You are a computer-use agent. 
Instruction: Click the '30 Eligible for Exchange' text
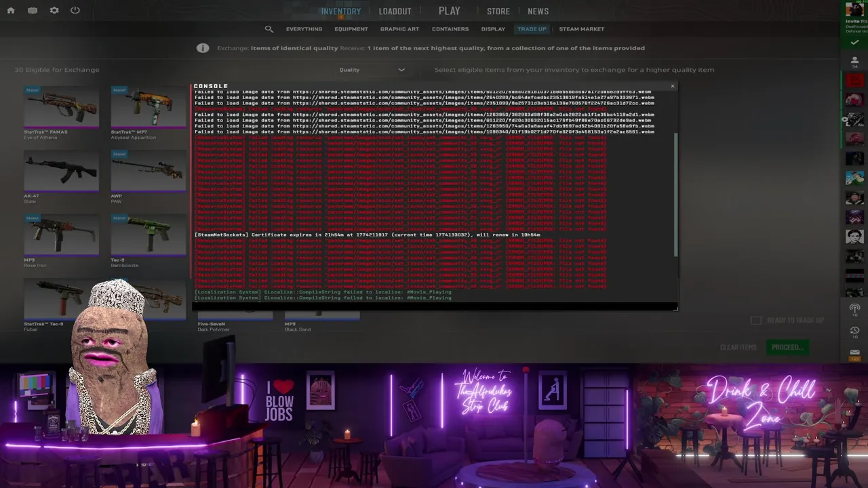coord(57,70)
